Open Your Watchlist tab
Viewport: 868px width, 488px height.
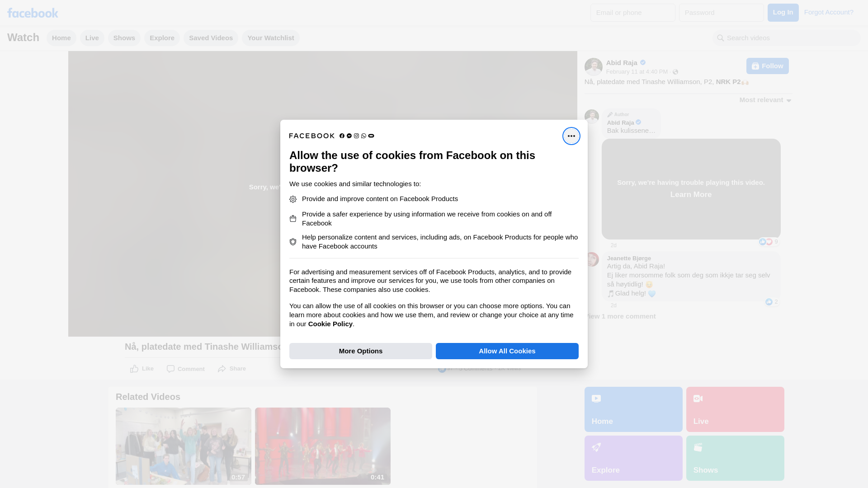coord(271,38)
